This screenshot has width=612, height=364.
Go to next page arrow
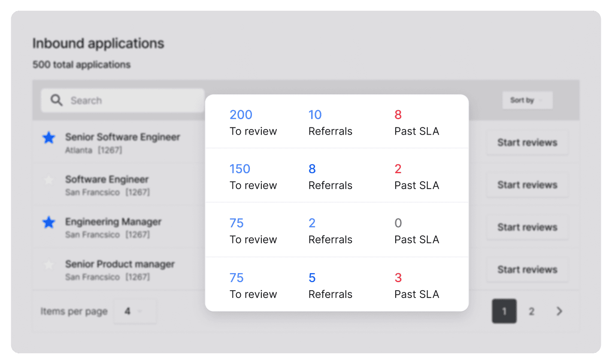[x=559, y=311]
